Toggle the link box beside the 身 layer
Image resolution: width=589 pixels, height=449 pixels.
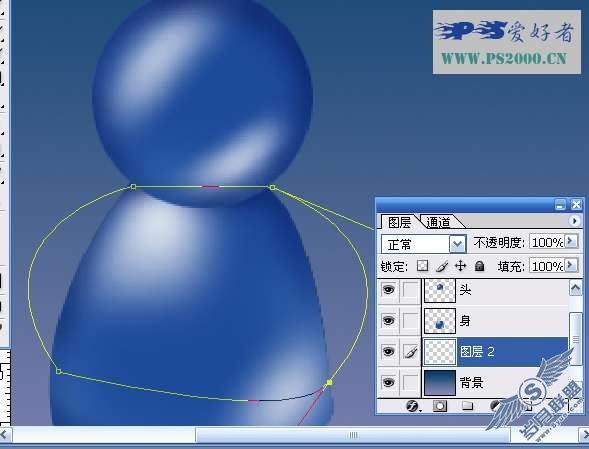click(x=410, y=320)
